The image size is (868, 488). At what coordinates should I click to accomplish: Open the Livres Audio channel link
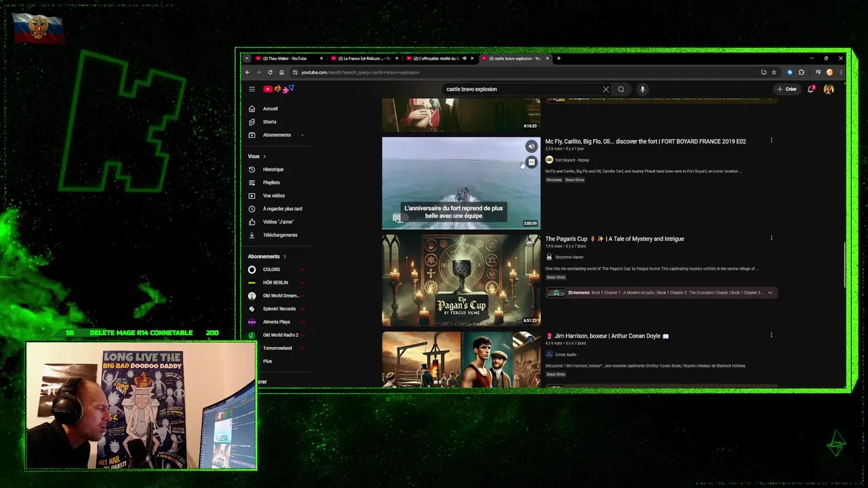click(x=566, y=354)
